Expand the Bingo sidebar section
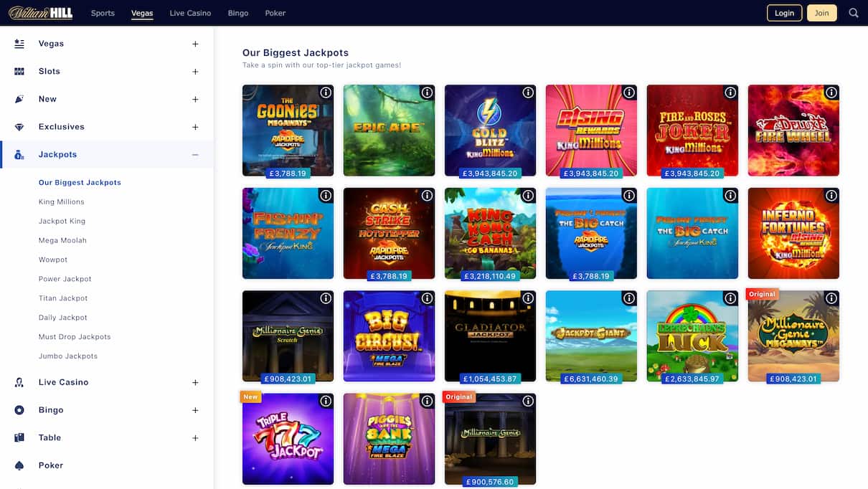 195,410
